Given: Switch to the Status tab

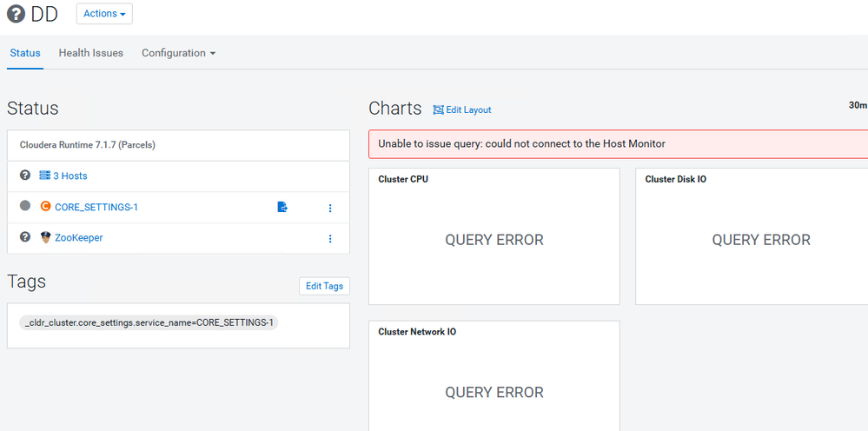Looking at the screenshot, I should (x=25, y=53).
